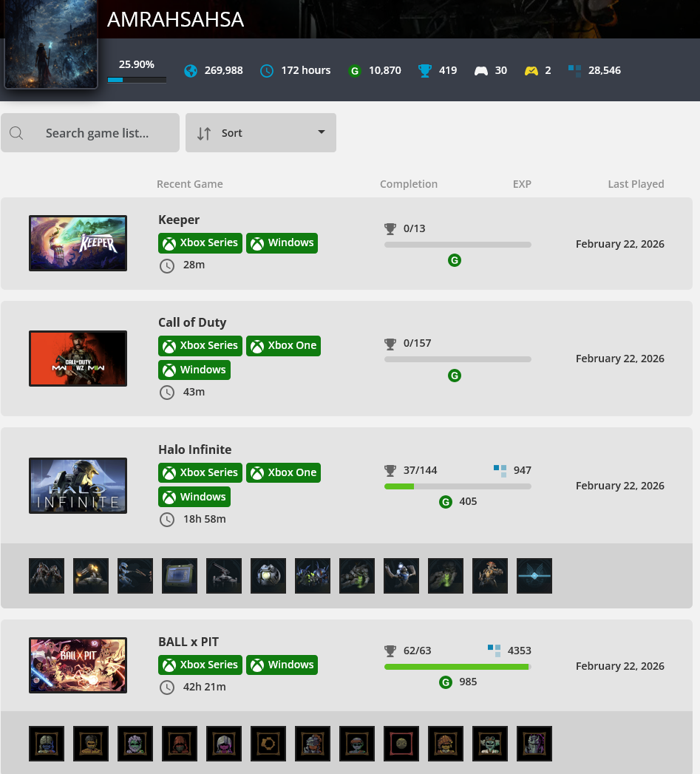Click the Last Played column header
The height and width of the screenshot is (774, 700).
click(x=636, y=184)
